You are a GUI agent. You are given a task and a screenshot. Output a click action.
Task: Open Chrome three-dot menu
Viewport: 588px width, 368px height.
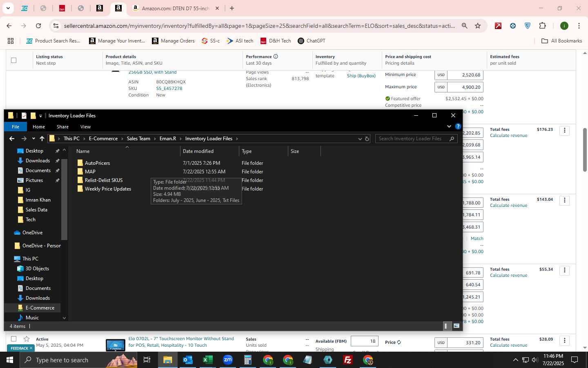click(579, 26)
